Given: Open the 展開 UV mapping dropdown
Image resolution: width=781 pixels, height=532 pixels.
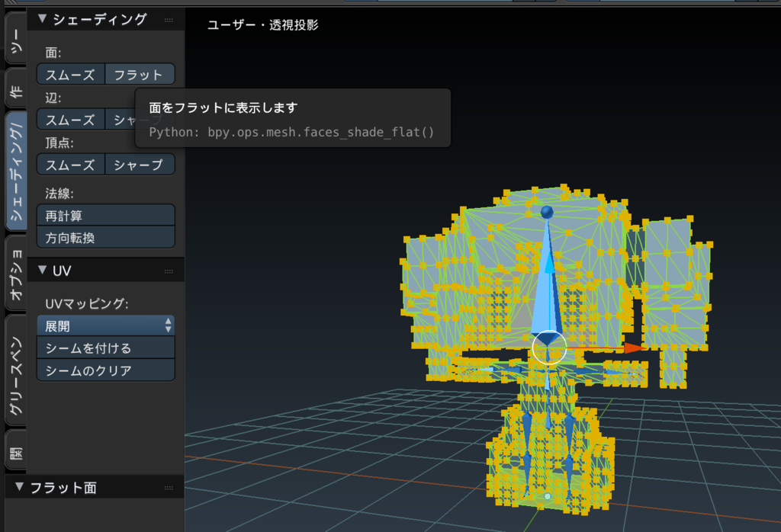Looking at the screenshot, I should click(x=105, y=326).
